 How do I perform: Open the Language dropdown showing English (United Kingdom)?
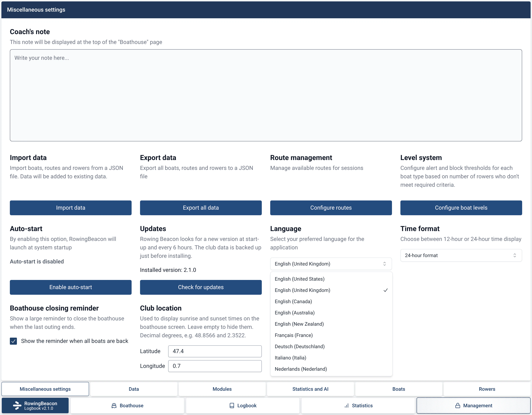[x=331, y=264]
